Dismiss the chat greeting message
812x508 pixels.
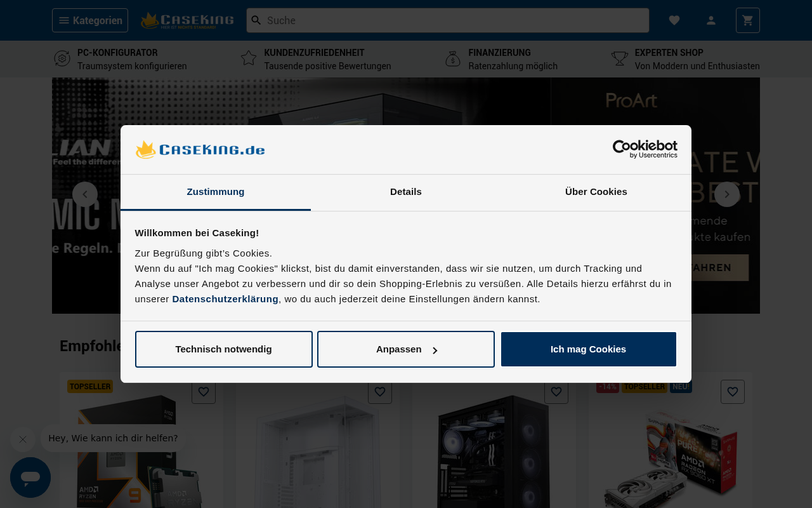(x=23, y=439)
